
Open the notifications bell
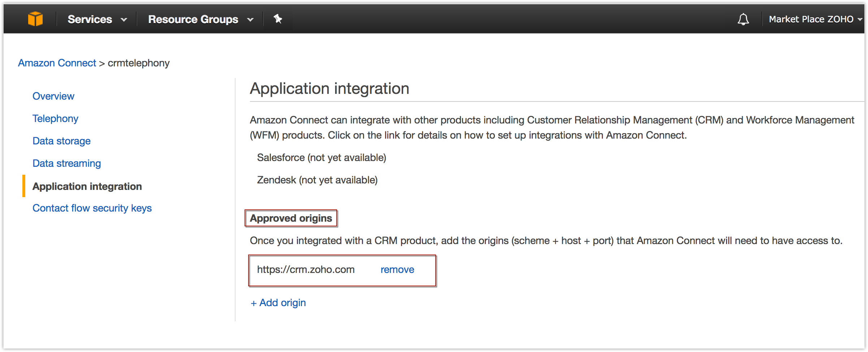point(743,19)
